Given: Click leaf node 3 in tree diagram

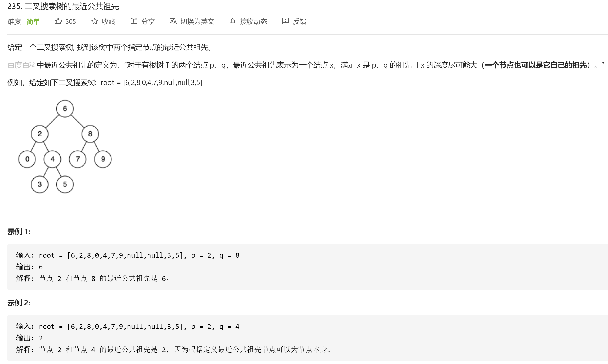Looking at the screenshot, I should coord(40,184).
